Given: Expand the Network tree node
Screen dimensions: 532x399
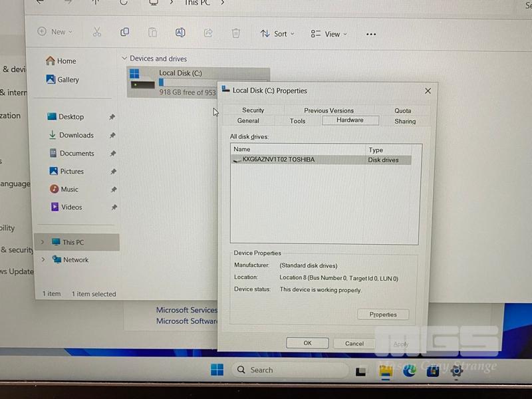Looking at the screenshot, I should pos(43,259).
